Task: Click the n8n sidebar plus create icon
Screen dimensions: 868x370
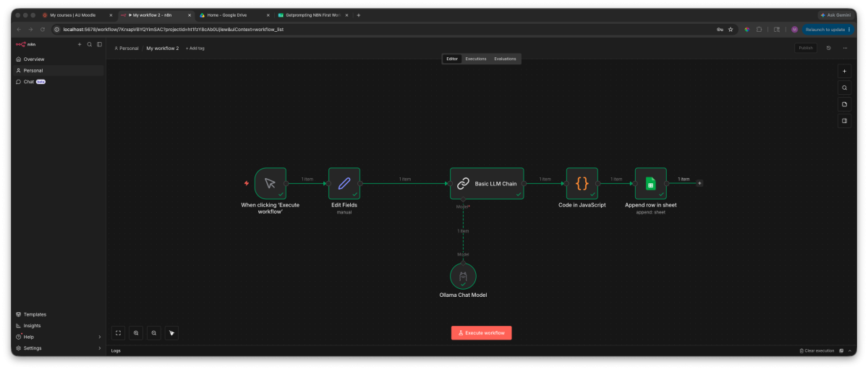Action: click(80, 44)
